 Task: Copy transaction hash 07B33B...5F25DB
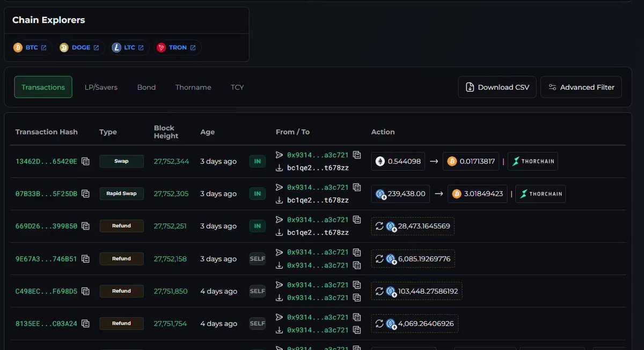[x=85, y=194]
